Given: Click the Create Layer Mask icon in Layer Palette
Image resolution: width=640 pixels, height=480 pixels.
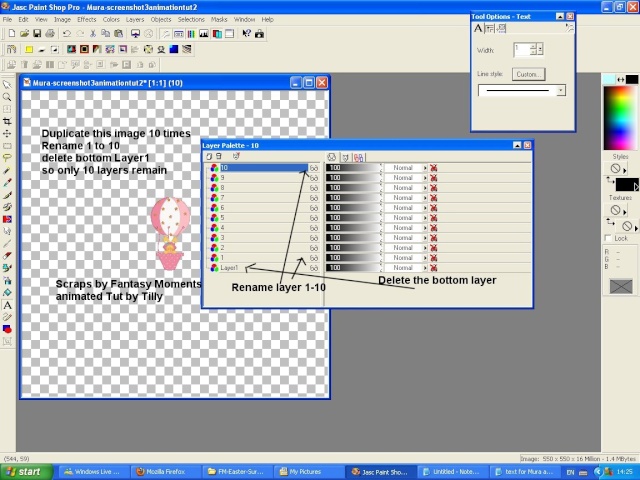Looking at the screenshot, I should (236, 156).
